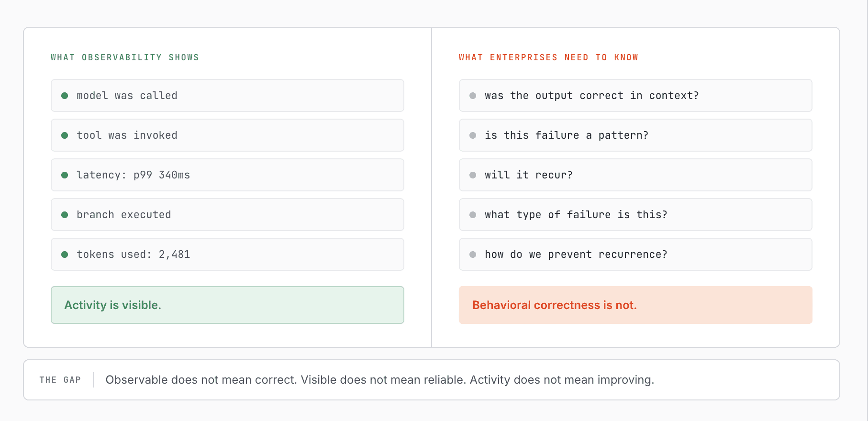Click gray dot beside 'will it recur?'
The image size is (868, 421).
click(x=473, y=175)
